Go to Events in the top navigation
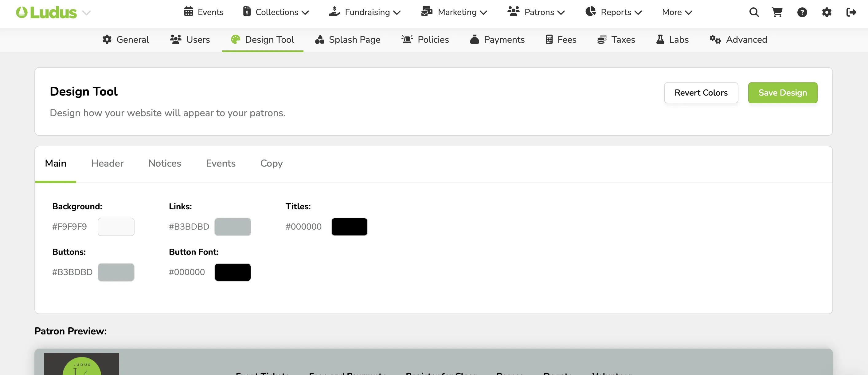 (204, 12)
